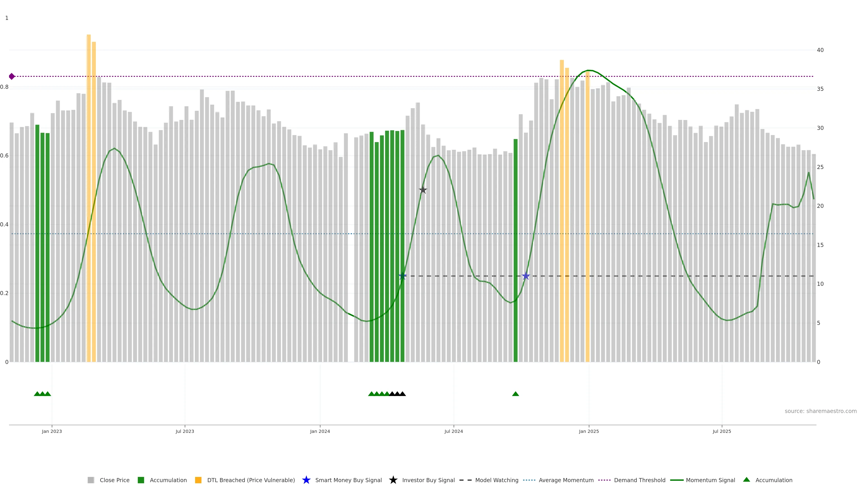Click the blue Smart Money star in legend
The width and height of the screenshot is (868, 488).
306,480
